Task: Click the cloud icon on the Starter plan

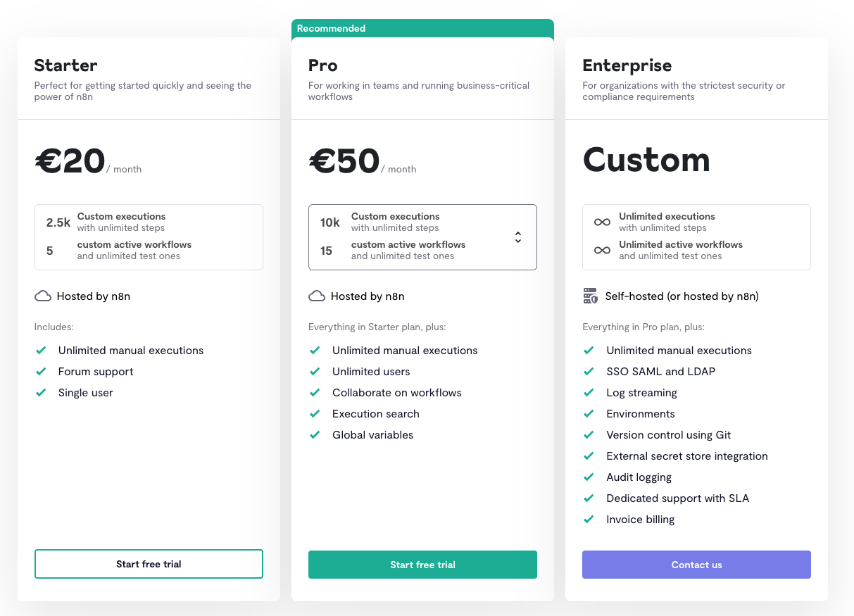Action: coord(42,296)
